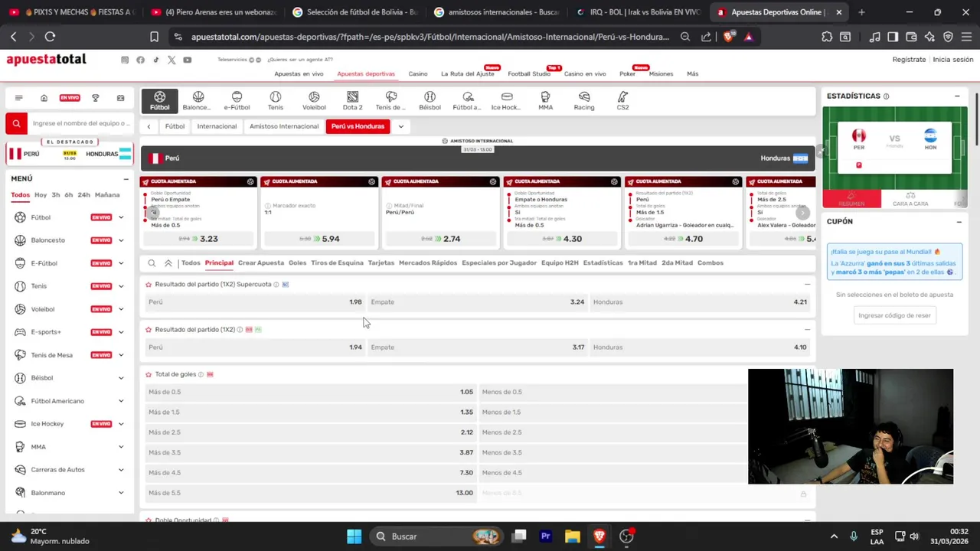Click the trophy icon in sidebar toolbar
This screenshot has height=551, width=980.
point(96,98)
